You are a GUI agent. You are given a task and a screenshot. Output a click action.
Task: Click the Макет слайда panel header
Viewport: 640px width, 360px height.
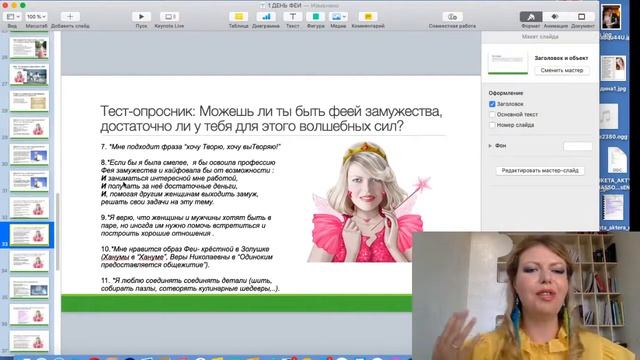pyautogui.click(x=540, y=37)
